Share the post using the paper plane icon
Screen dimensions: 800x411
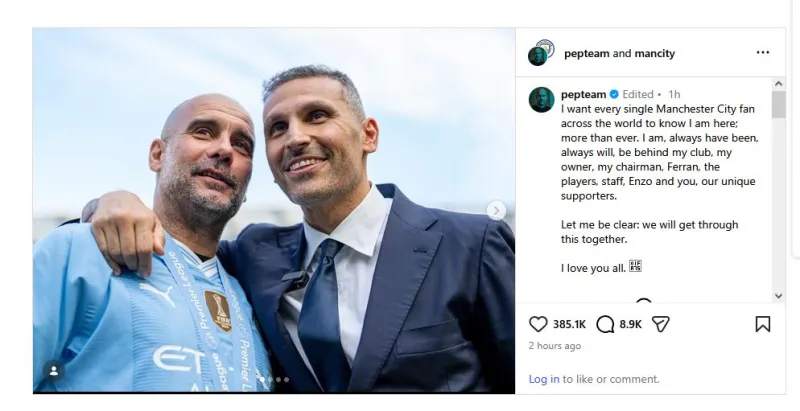[x=660, y=324]
